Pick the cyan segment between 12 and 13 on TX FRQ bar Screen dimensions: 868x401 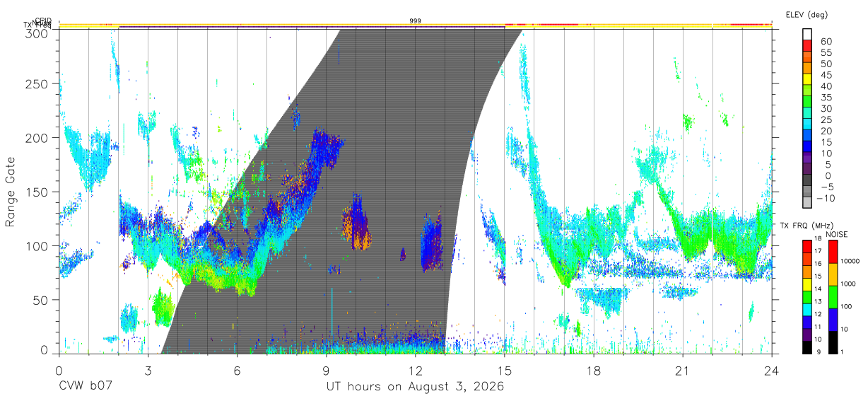(807, 309)
